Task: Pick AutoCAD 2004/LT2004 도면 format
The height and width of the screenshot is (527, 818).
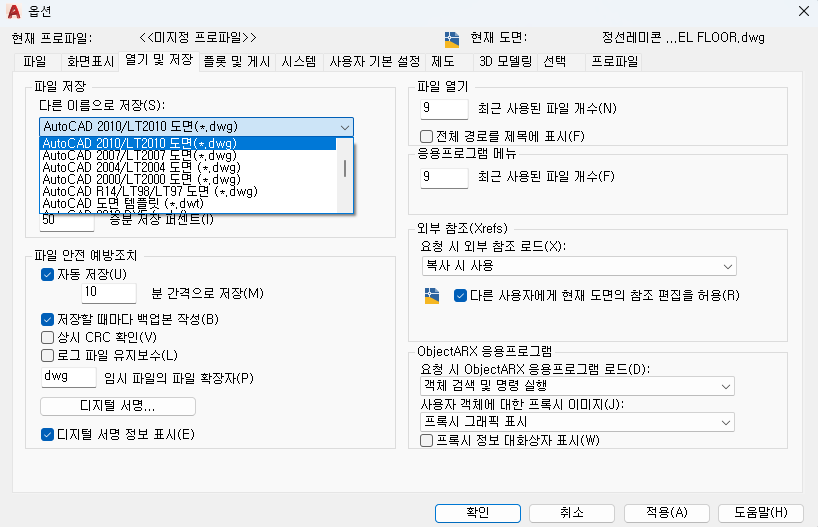Action: 188,167
